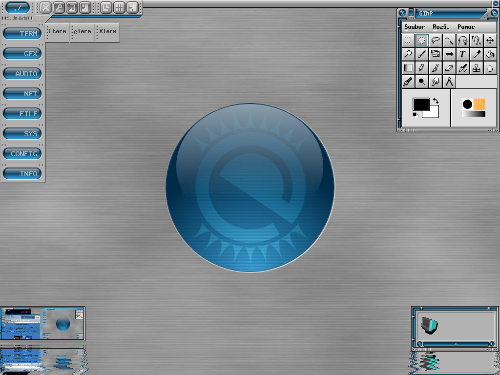
Task: Open the Soubor menu in GIMP
Action: pos(414,27)
